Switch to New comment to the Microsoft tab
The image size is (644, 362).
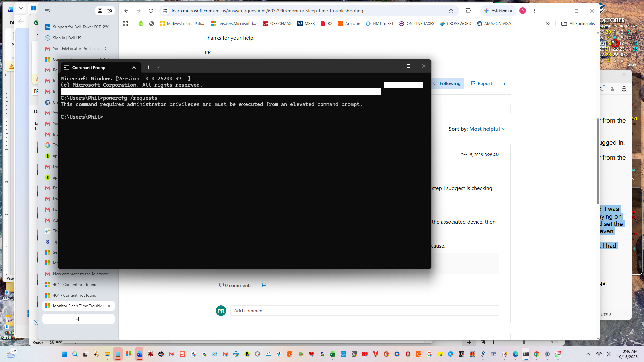(x=78, y=274)
